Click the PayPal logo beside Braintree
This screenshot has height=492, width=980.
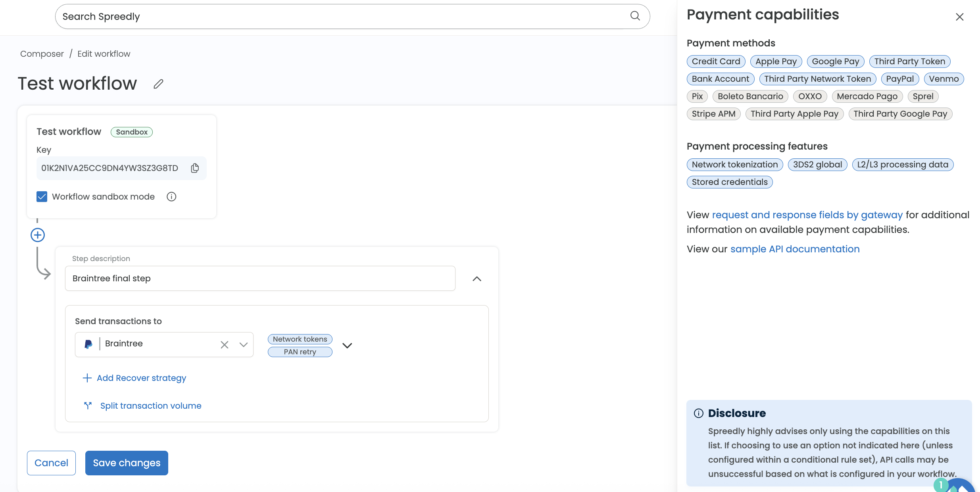pyautogui.click(x=88, y=344)
